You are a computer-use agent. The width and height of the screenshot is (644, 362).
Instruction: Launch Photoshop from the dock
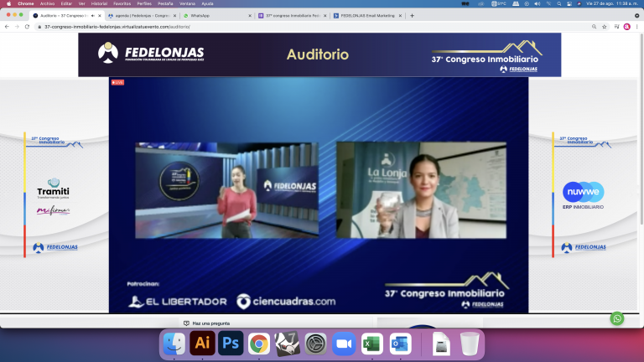tap(231, 343)
